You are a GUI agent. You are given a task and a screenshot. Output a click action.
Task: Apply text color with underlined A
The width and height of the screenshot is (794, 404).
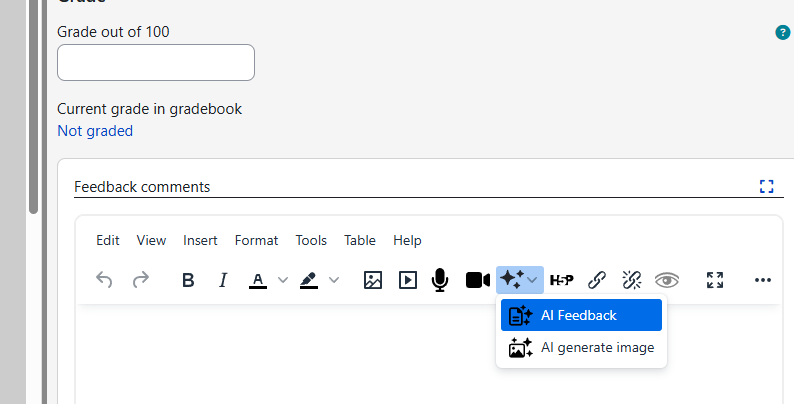pyautogui.click(x=258, y=280)
